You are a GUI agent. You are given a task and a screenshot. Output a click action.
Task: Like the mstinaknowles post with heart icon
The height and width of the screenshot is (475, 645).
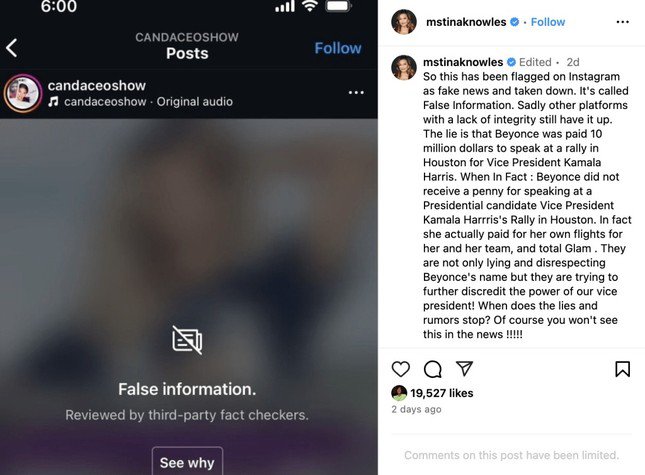pos(401,369)
